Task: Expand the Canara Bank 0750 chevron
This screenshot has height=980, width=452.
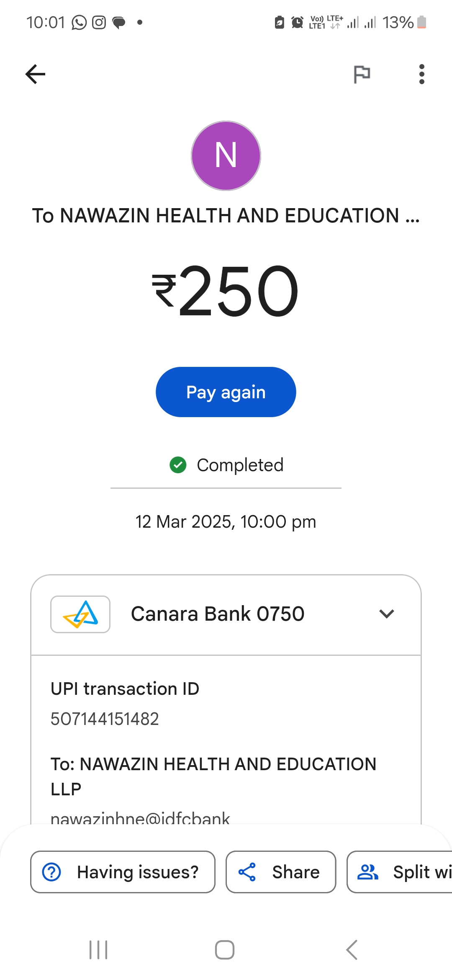Action: click(386, 614)
